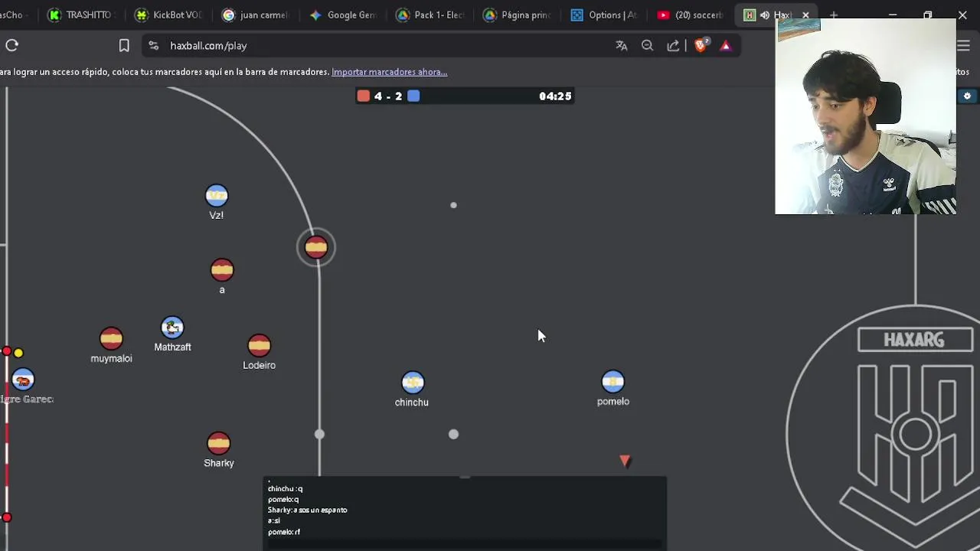Switch to Google Gemini tab
Screen dimensions: 980x551
pos(343,15)
